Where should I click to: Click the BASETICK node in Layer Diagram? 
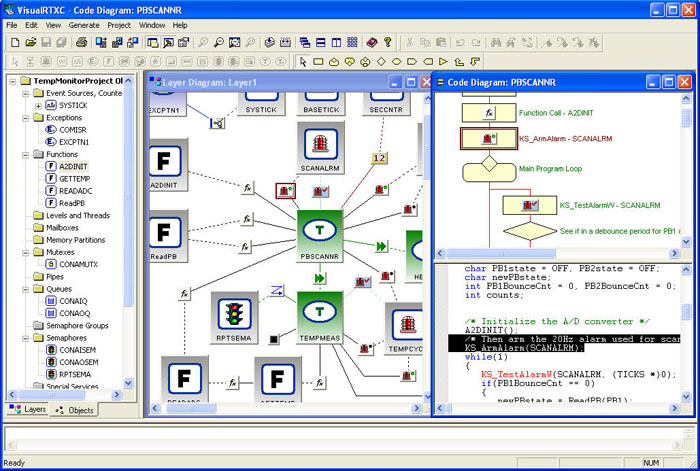321,104
